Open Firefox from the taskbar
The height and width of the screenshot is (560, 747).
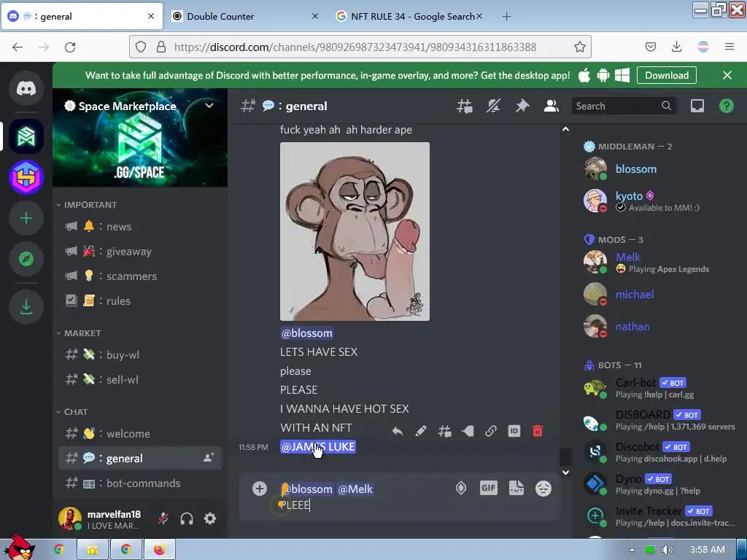coord(160,550)
